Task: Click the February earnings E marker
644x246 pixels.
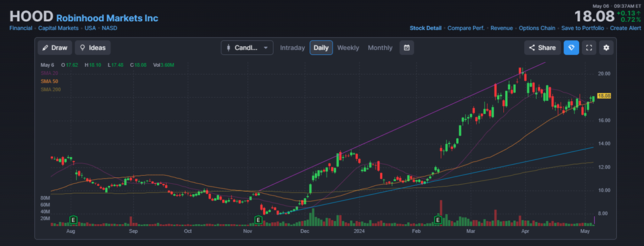Action: (x=438, y=220)
